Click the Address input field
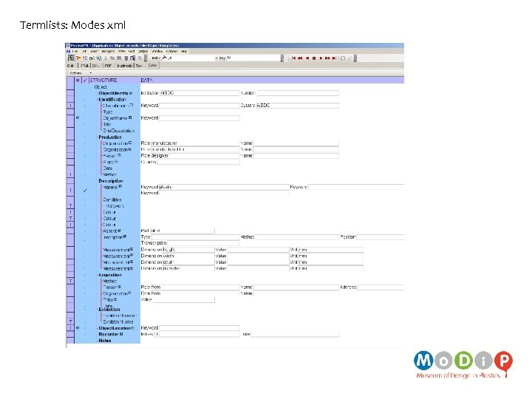This screenshot has width=532, height=399. point(381,287)
